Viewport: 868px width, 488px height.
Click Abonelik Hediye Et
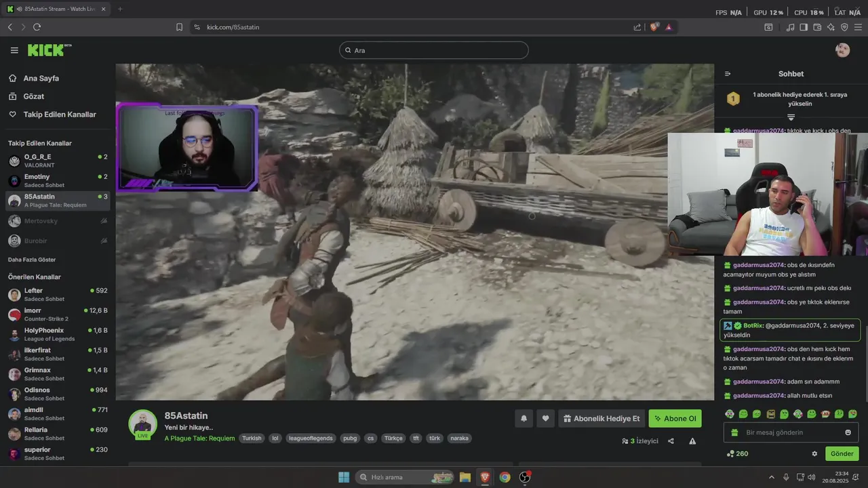(601, 419)
